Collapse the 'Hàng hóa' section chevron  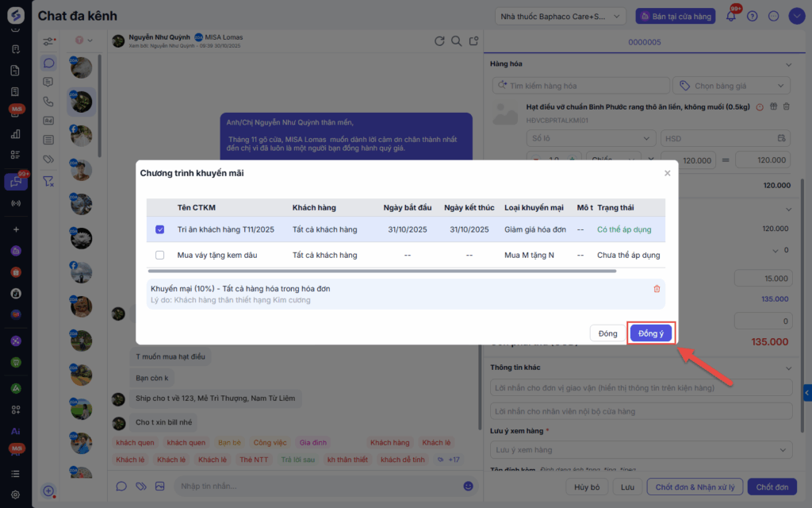pos(788,64)
